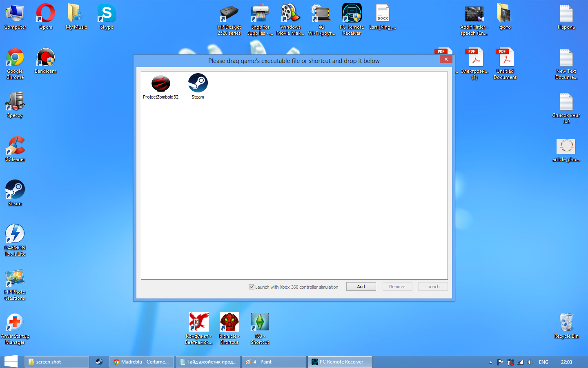Switch to Chrome Madreblu taskbar window
This screenshot has height=368, width=588.
coord(142,362)
